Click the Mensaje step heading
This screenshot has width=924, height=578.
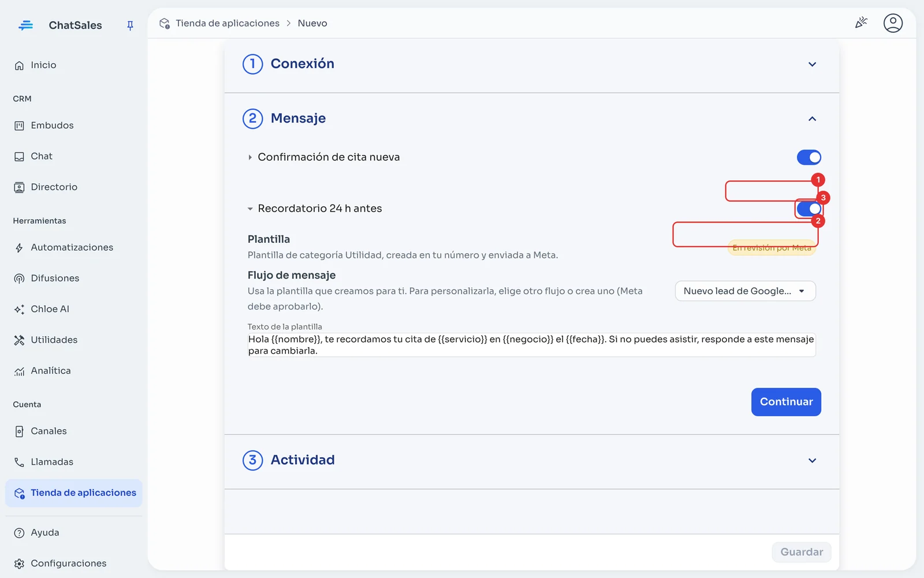(298, 118)
